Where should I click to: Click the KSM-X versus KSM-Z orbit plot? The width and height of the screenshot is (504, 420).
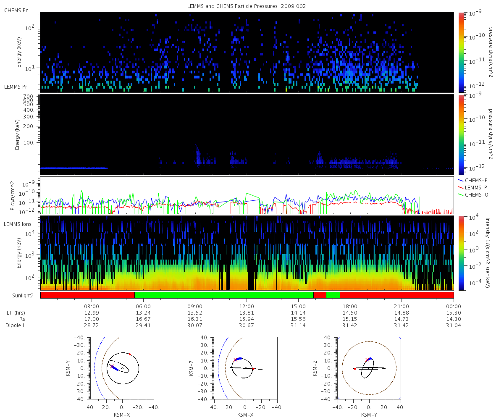pyautogui.click(x=245, y=368)
